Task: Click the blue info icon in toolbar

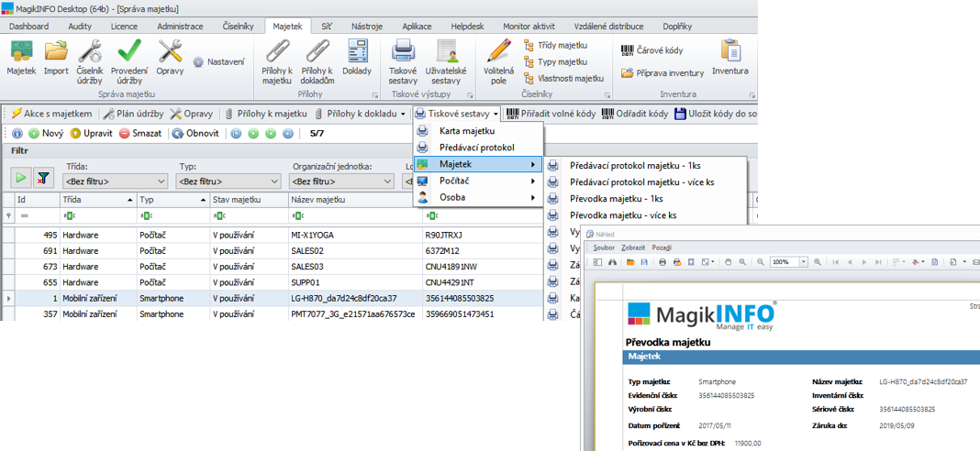Action: [17, 133]
